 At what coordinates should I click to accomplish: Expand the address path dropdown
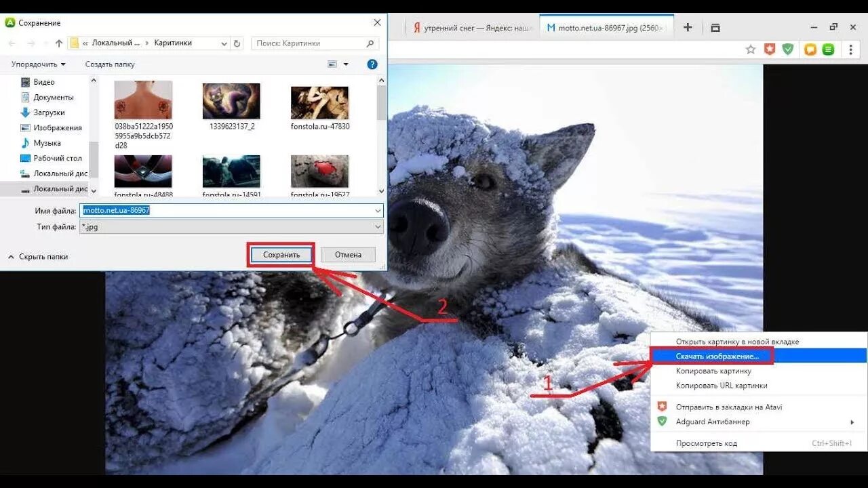224,43
